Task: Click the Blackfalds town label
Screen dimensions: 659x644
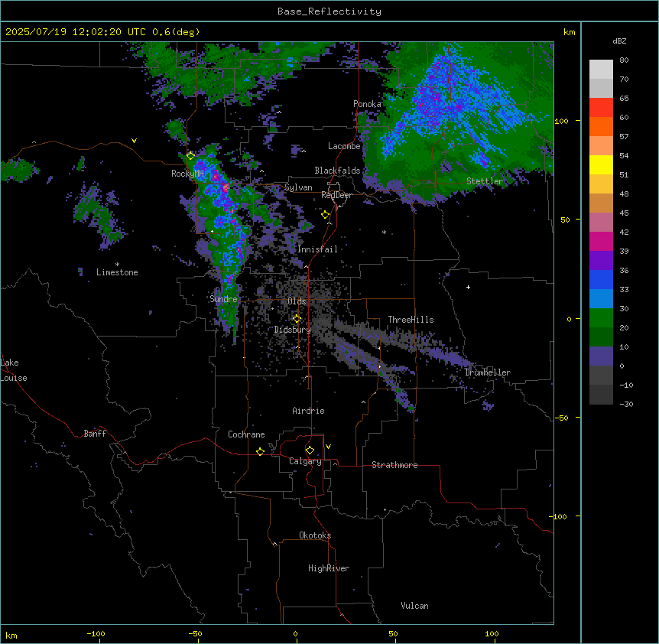Action: pos(337,171)
